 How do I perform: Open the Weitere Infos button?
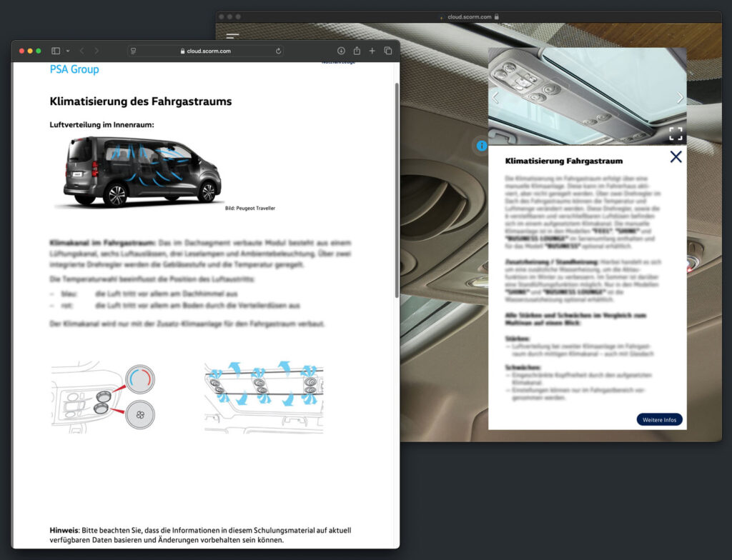(659, 419)
